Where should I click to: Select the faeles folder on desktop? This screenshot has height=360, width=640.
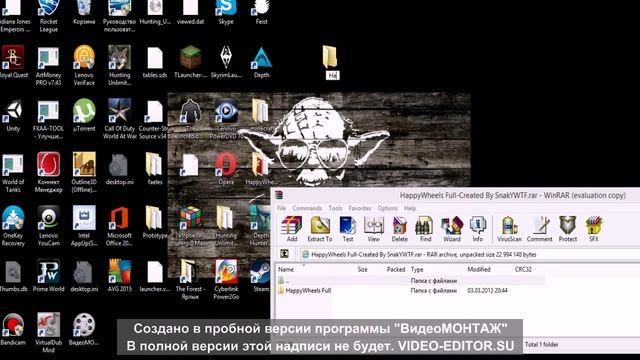(155, 169)
